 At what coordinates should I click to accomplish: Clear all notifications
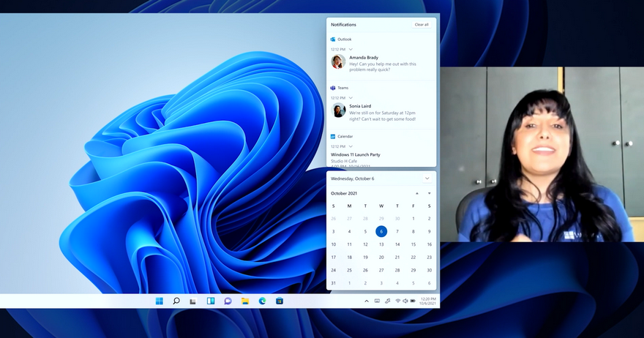coord(422,25)
